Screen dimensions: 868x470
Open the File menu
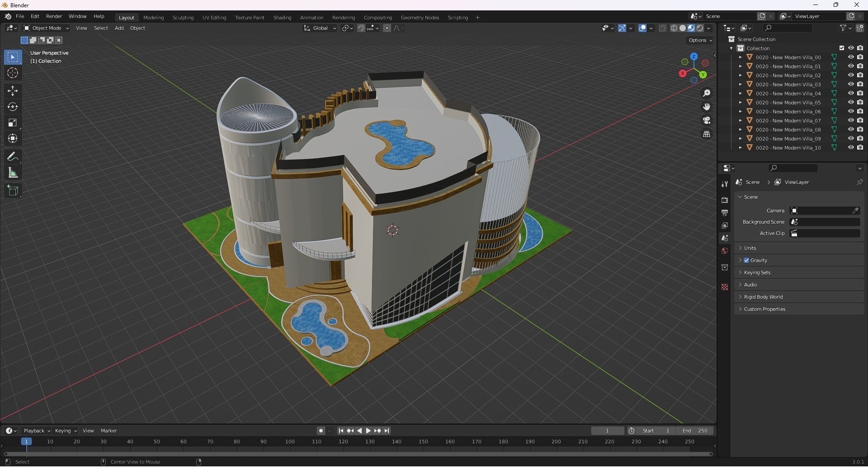tap(20, 16)
